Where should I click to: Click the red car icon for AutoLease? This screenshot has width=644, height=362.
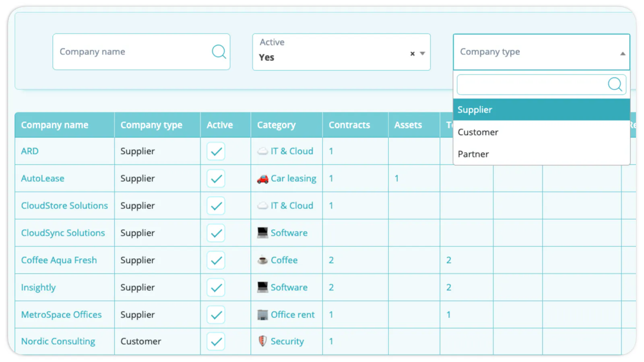point(262,179)
